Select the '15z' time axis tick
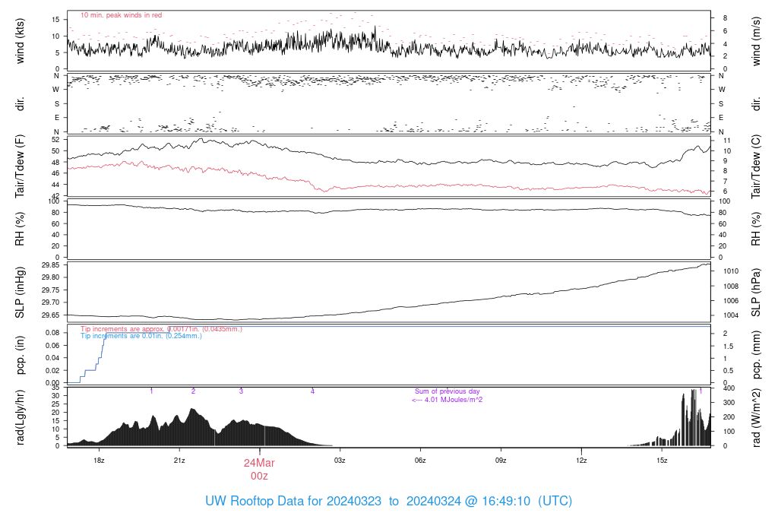Screen dimensions: 778x532 (662, 460)
